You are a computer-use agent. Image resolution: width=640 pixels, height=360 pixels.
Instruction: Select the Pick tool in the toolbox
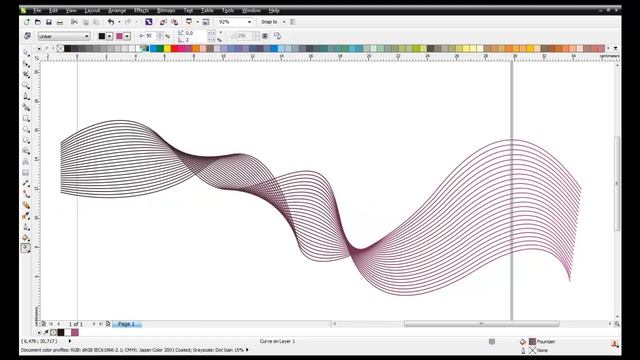click(x=26, y=53)
